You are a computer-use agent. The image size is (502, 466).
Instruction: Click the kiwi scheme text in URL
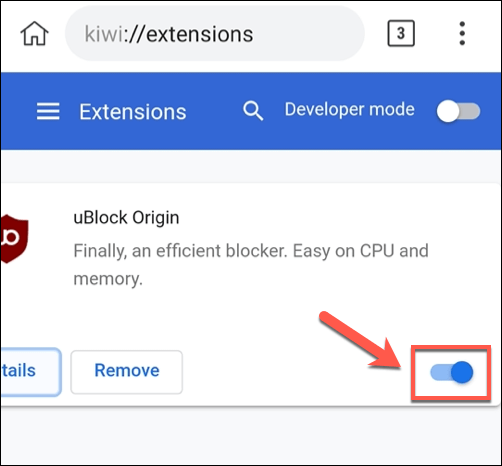click(x=104, y=34)
